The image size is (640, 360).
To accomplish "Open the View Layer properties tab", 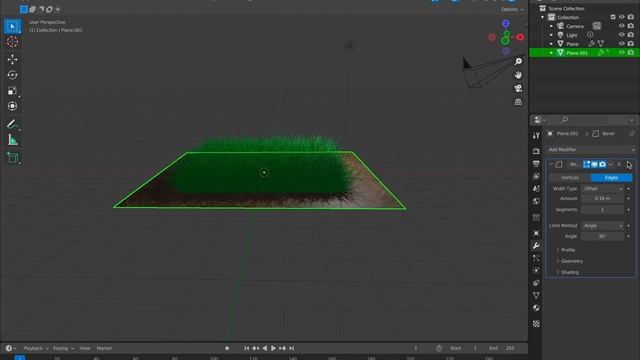I will (536, 176).
